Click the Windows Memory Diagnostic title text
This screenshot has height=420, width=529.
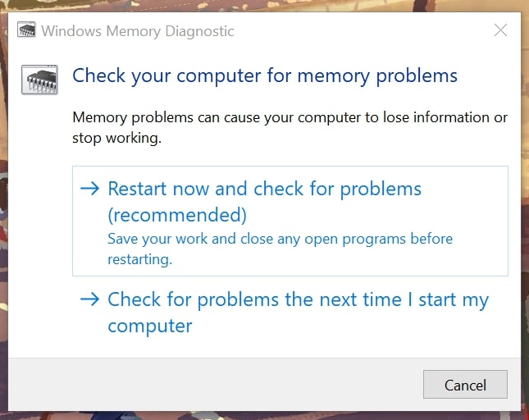tap(137, 31)
